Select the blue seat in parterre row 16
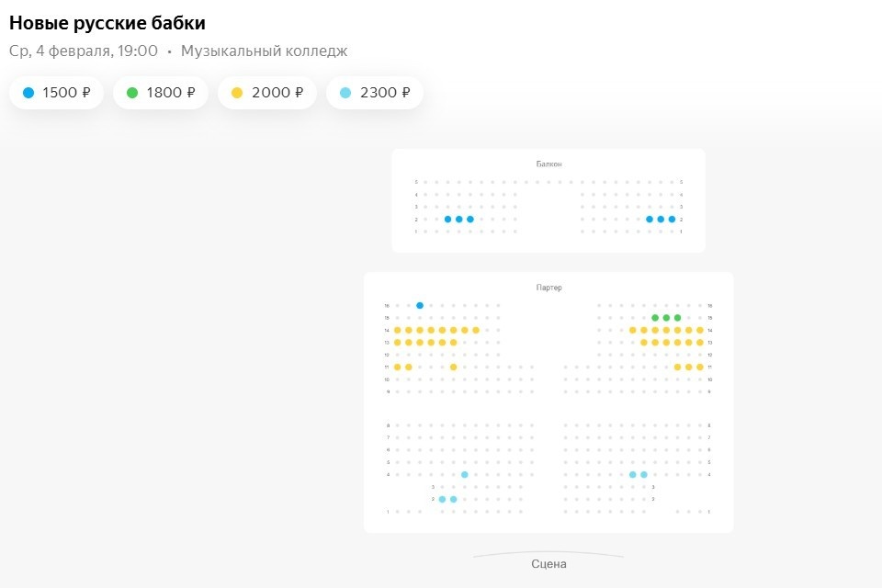 click(420, 305)
